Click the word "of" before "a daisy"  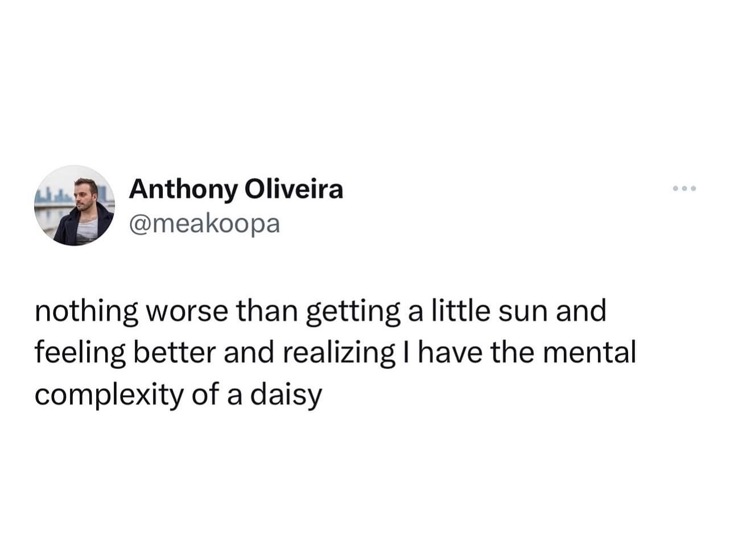click(204, 394)
